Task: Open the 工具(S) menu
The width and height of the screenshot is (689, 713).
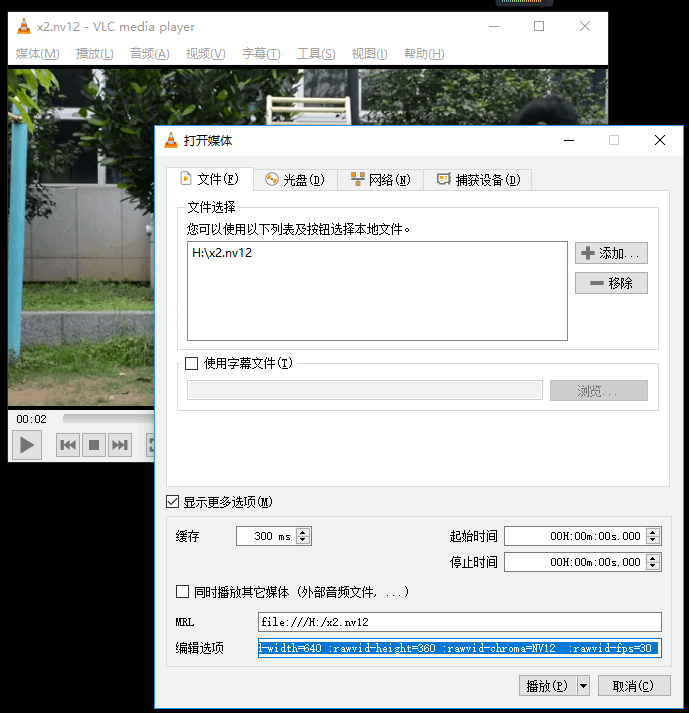Action: click(316, 54)
